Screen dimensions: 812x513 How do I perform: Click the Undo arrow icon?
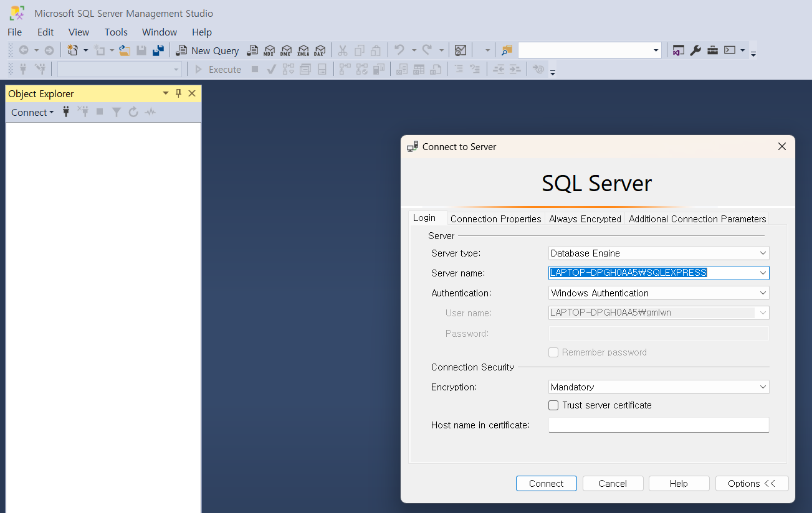click(x=399, y=50)
